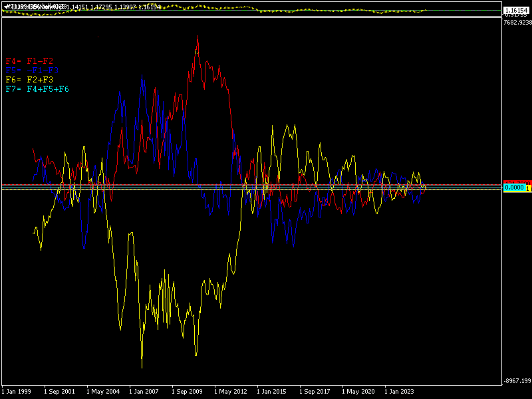Click the "1 Jan 2007" date label

point(144,392)
